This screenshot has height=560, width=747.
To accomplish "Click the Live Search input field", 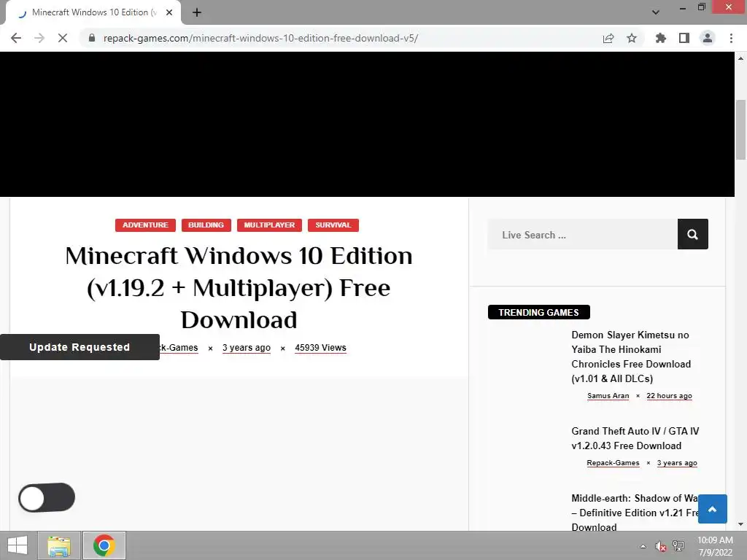I will [x=582, y=234].
